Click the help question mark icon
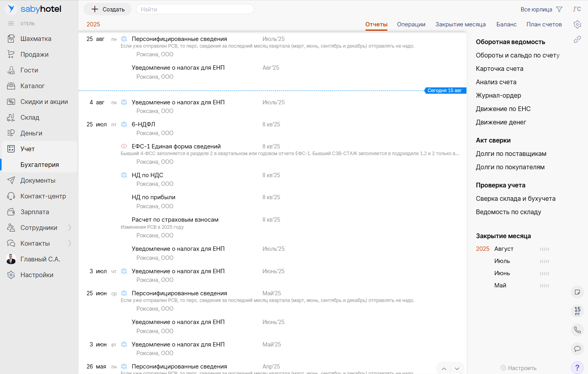 [577, 368]
